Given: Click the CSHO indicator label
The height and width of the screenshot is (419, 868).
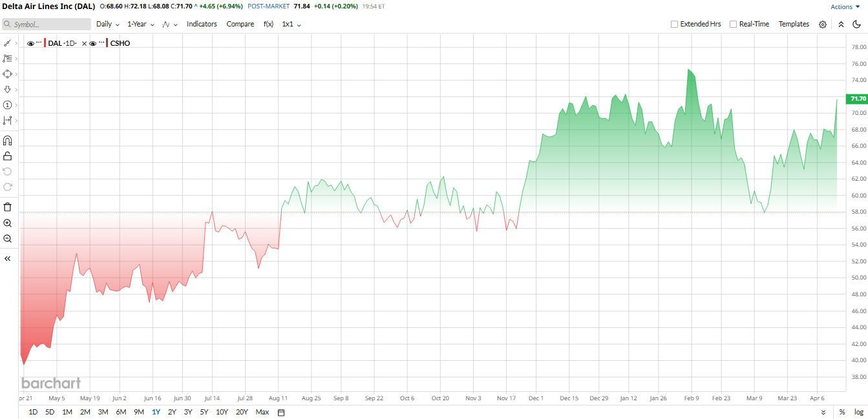Looking at the screenshot, I should (x=120, y=43).
